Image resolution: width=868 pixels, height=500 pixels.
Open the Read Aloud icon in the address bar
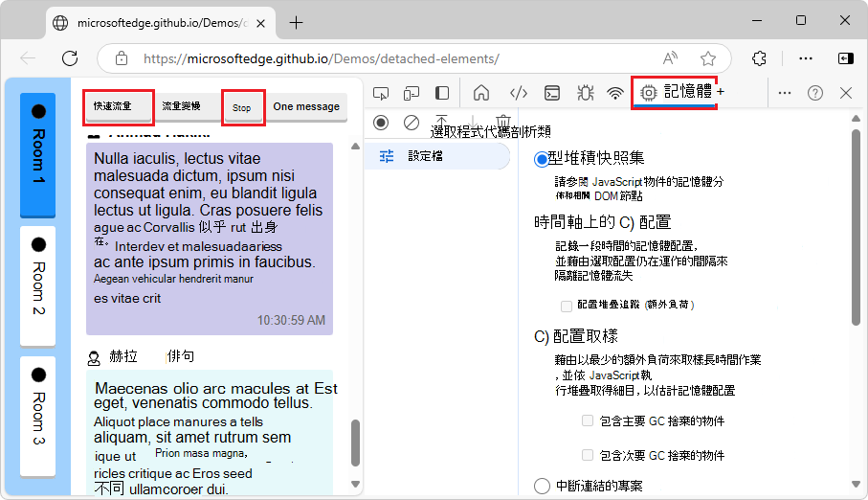pos(670,58)
